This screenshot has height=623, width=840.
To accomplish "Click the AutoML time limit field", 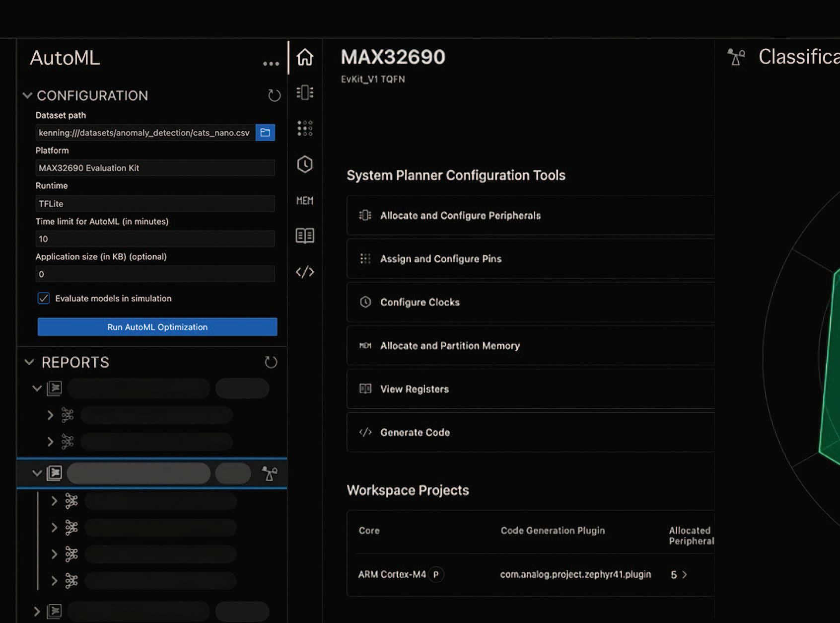I will pos(155,239).
